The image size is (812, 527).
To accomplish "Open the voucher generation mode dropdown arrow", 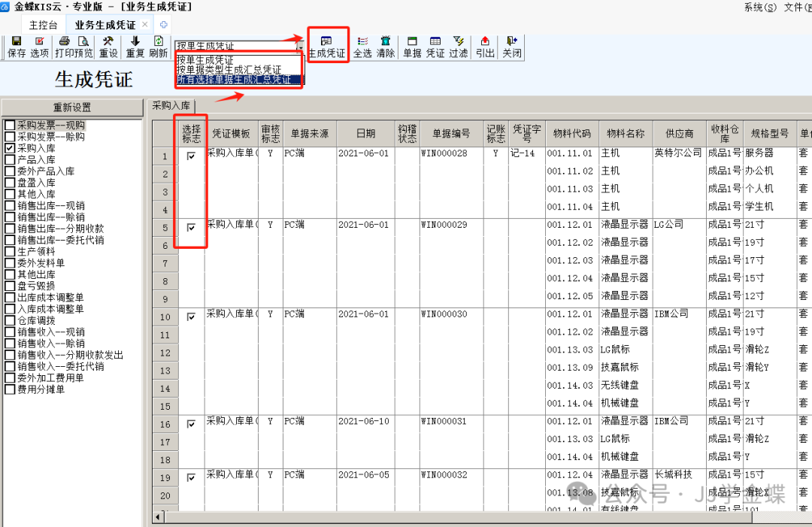I will 300,46.
